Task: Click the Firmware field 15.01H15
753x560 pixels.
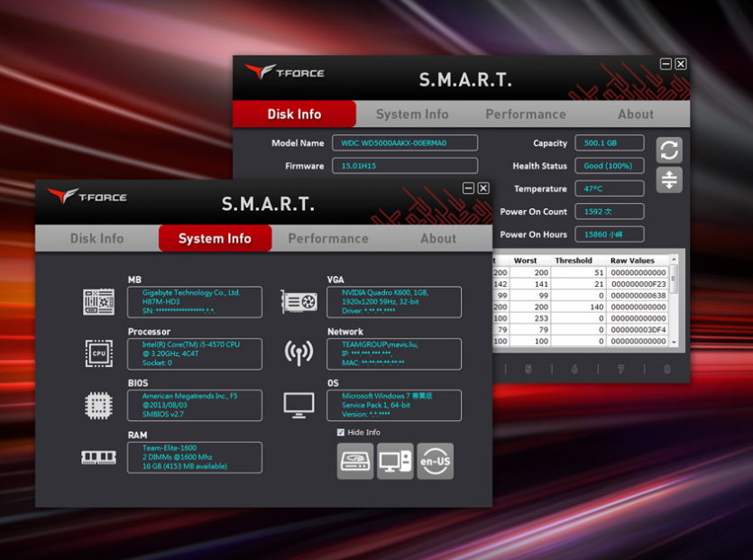Action: coord(405,166)
